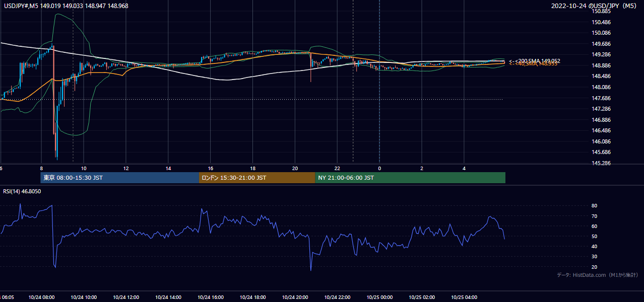The height and width of the screenshot is (302, 644).
Task: Click price axis label 150.486
Action: click(x=602, y=22)
